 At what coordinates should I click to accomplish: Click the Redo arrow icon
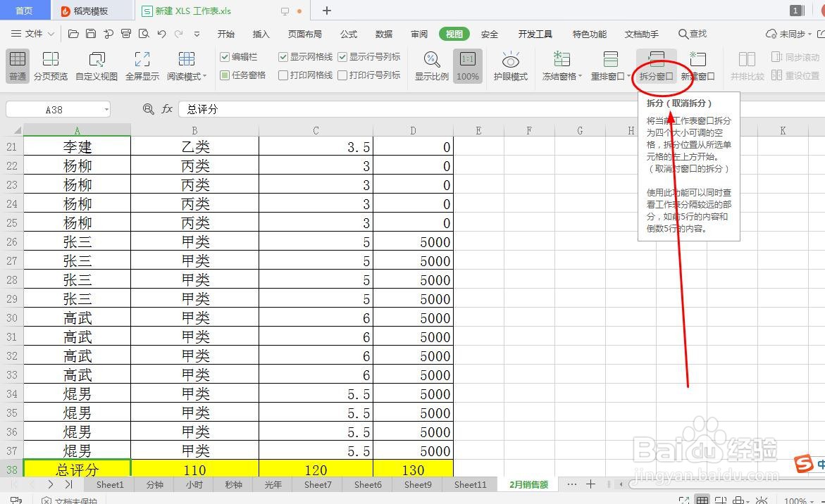click(179, 34)
